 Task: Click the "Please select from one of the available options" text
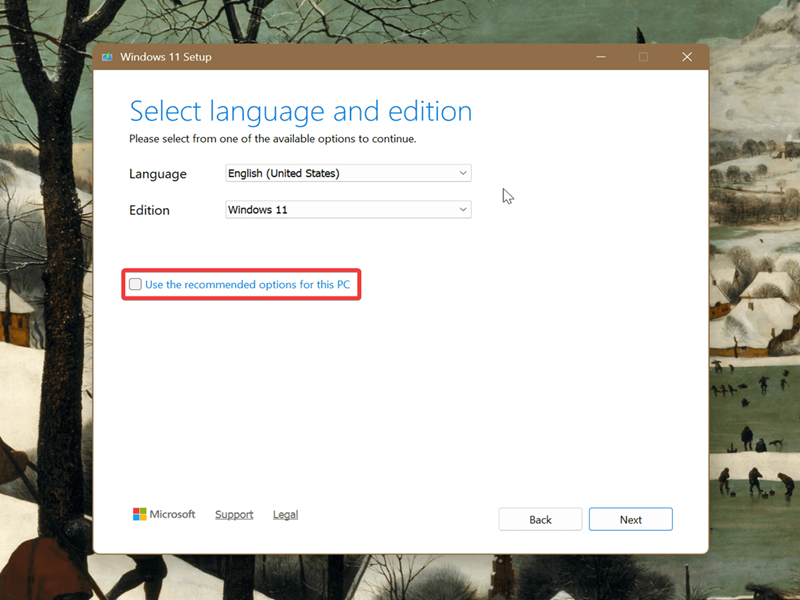pos(272,139)
